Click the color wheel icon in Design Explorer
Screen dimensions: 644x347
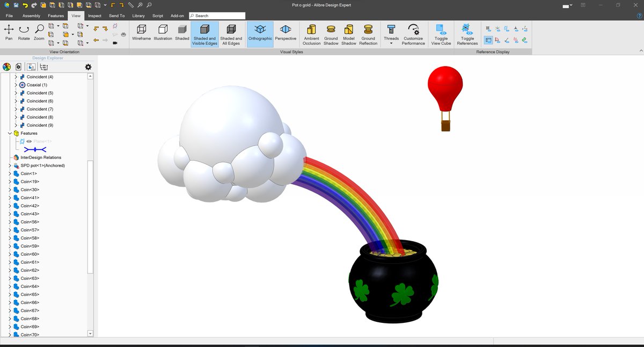tap(6, 67)
